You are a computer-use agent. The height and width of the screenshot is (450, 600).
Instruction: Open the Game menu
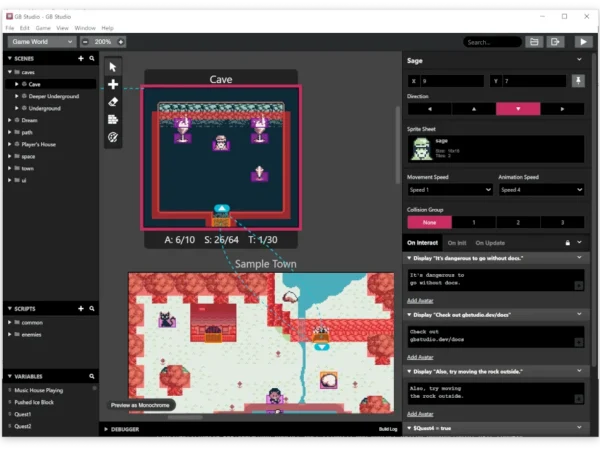click(x=43, y=28)
